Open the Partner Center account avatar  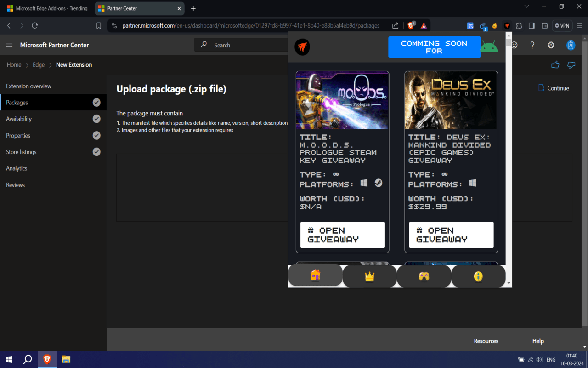click(x=571, y=45)
